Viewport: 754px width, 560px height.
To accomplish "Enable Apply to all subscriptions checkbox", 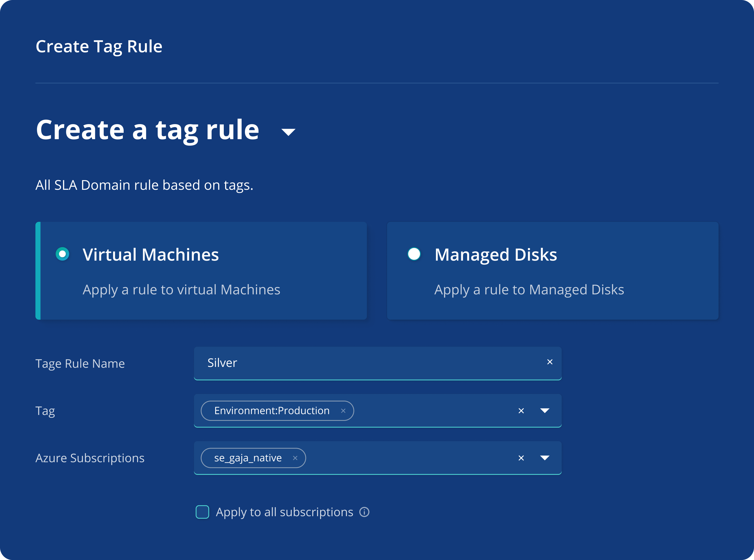I will (202, 512).
